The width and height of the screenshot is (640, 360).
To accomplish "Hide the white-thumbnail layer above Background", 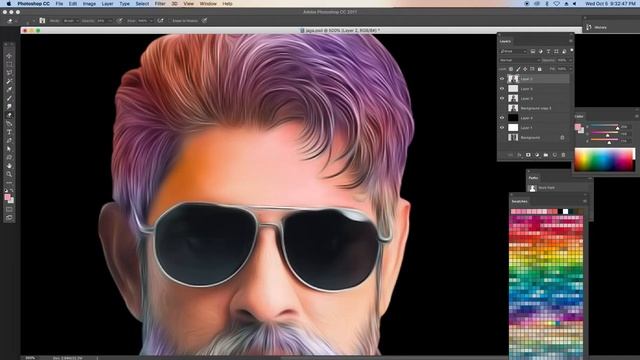I will (502, 128).
